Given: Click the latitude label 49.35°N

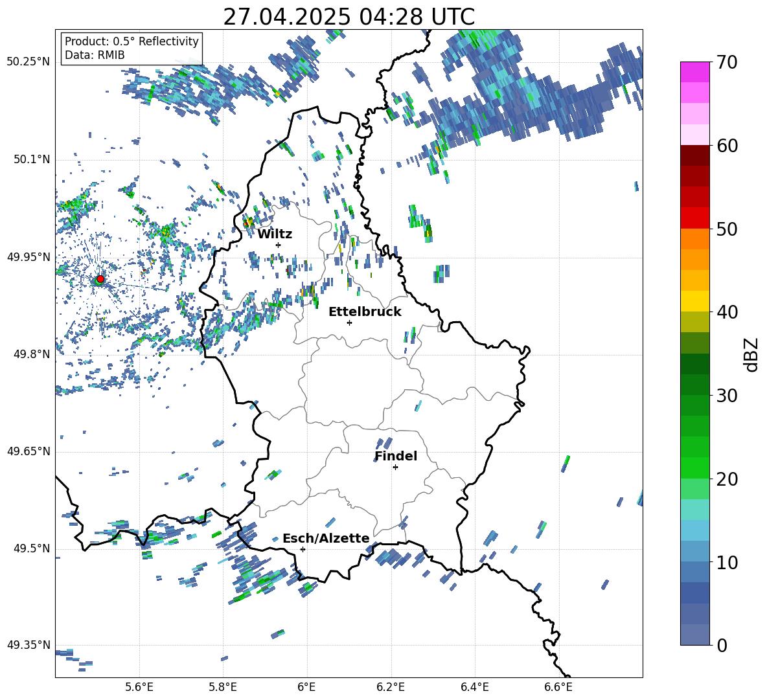Looking at the screenshot, I should (29, 645).
